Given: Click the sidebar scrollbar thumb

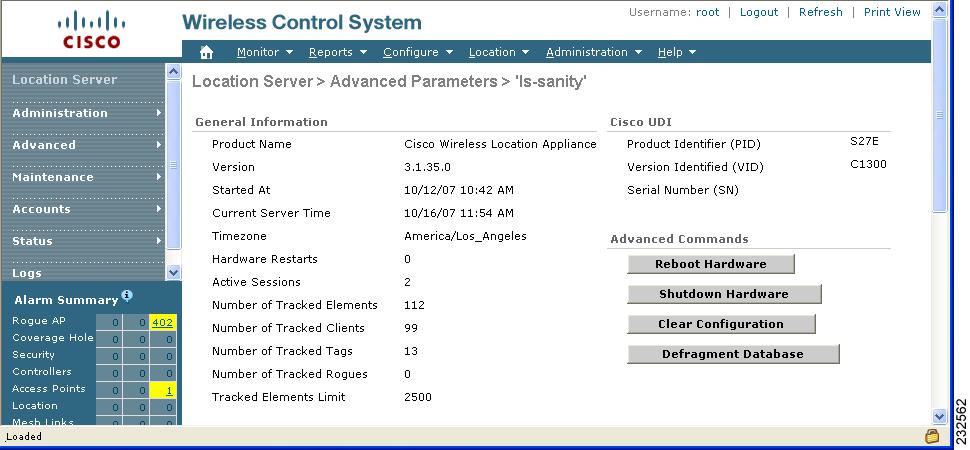Looking at the screenshot, I should tap(174, 164).
